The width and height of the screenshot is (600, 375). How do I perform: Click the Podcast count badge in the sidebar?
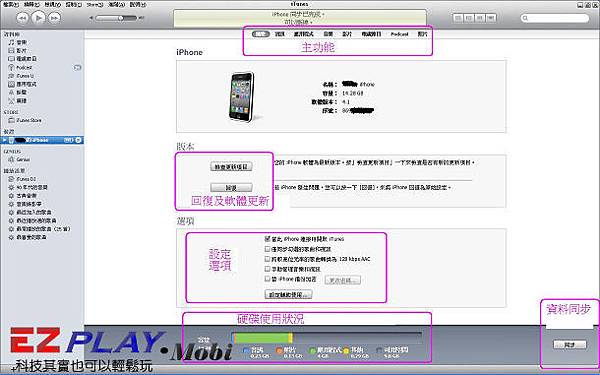77,67
